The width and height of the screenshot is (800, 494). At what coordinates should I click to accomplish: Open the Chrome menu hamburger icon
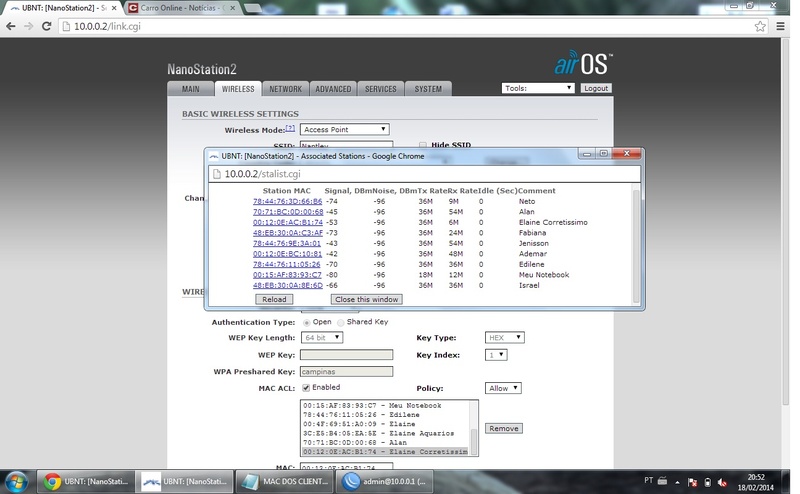click(x=781, y=26)
